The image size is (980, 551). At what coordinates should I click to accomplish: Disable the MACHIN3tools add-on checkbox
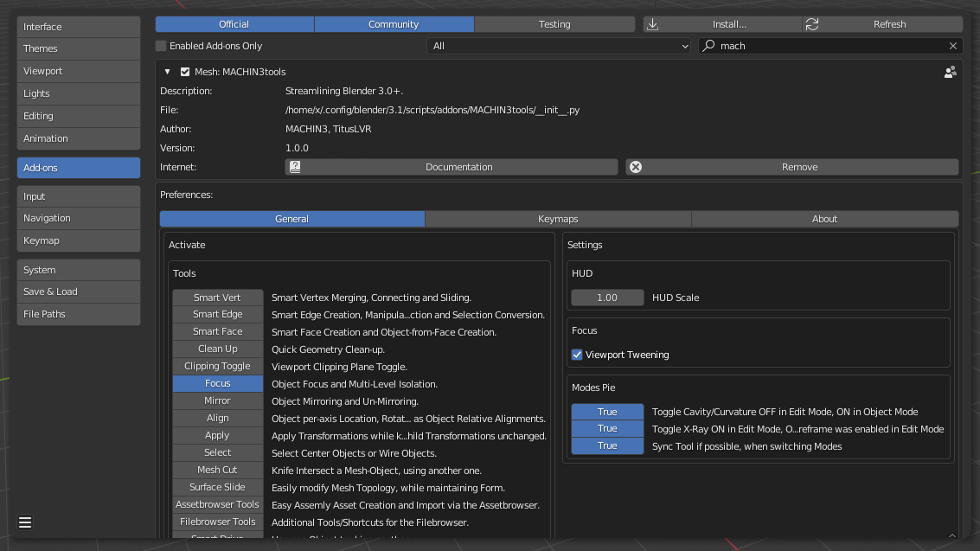click(x=185, y=72)
